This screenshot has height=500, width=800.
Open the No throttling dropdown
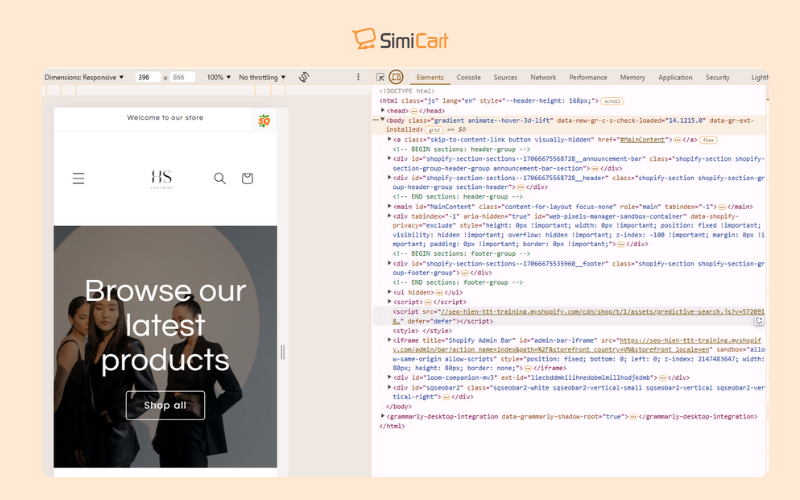pos(262,77)
